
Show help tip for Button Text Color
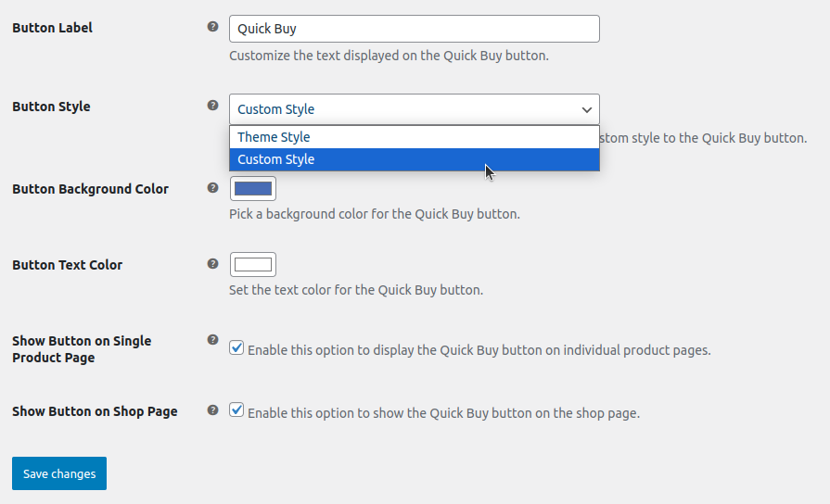pyautogui.click(x=212, y=264)
